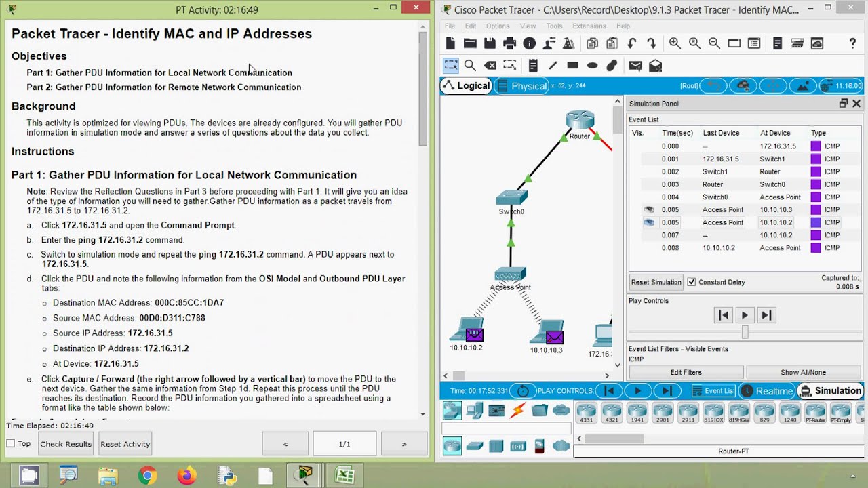Choose the Select tool
The image size is (868, 488).
pyautogui.click(x=450, y=66)
